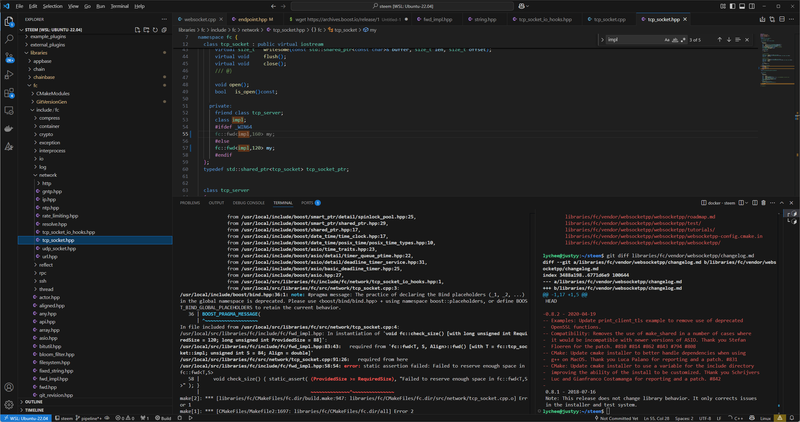The height and width of the screenshot is (422, 800).
Task: Go to next match in find widget
Action: [729, 39]
